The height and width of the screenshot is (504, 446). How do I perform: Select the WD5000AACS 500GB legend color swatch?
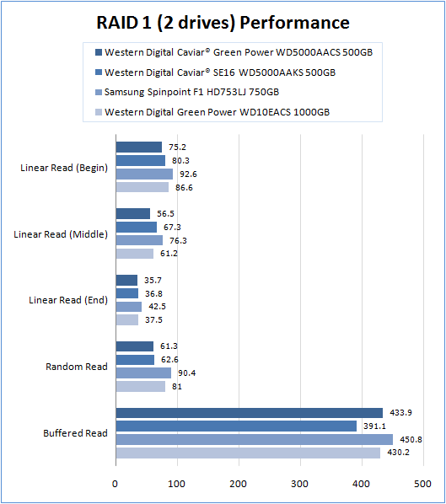click(x=99, y=52)
